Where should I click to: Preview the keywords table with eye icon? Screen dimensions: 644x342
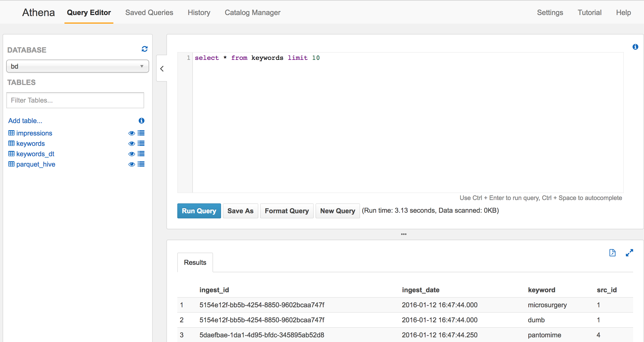pos(131,144)
